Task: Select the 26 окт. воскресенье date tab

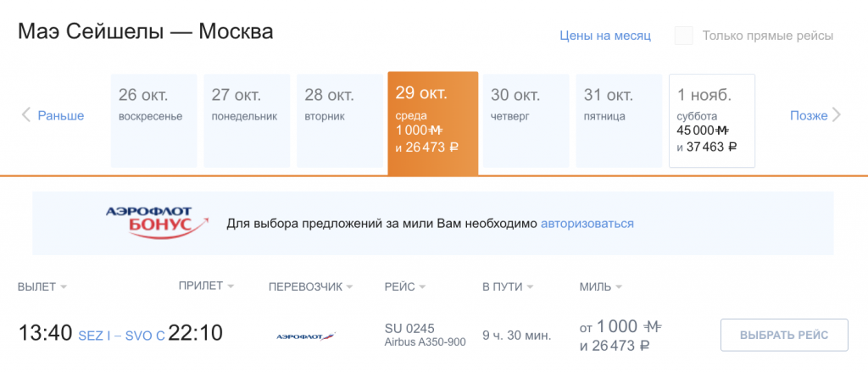Action: (x=154, y=119)
